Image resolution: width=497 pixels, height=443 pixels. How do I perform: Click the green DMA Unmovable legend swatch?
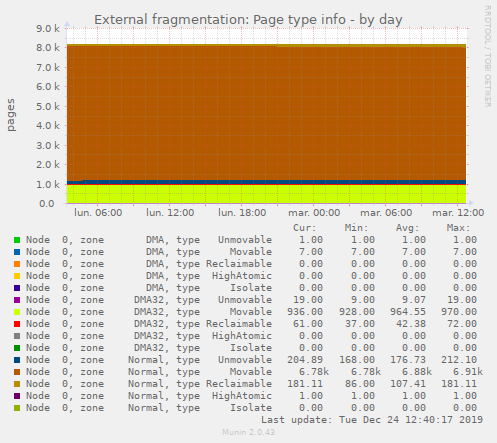pos(17,240)
